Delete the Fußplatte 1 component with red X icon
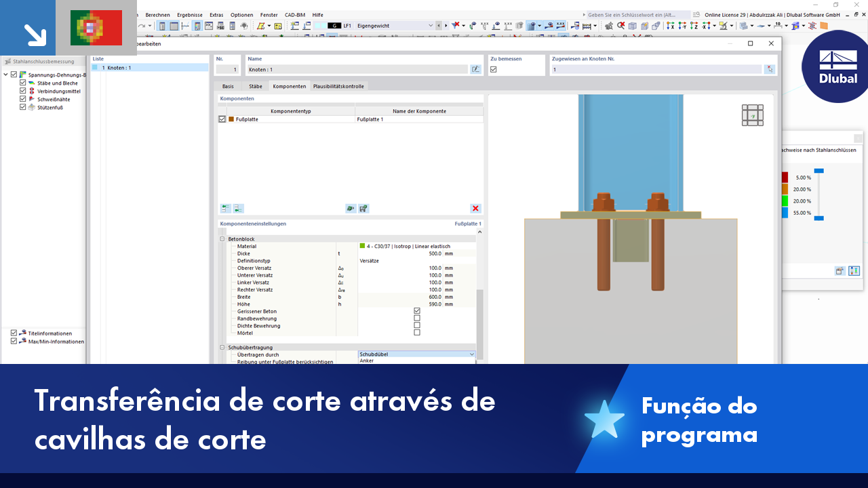 [475, 208]
